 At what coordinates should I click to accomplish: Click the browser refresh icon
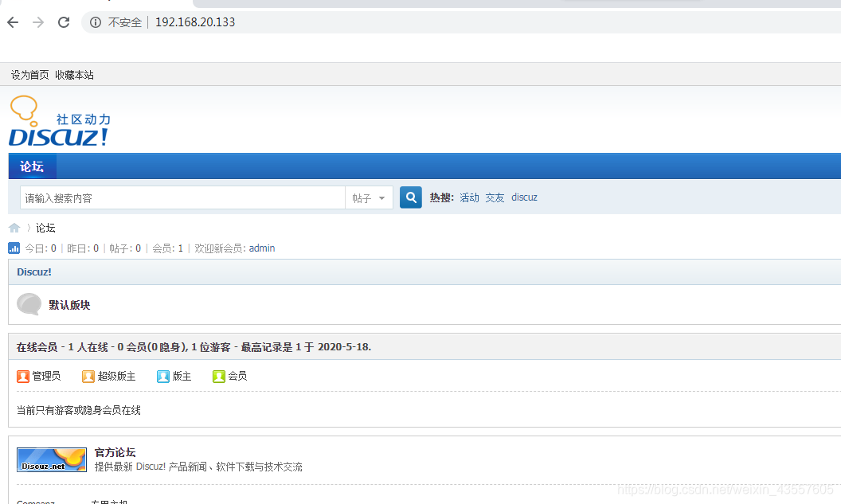(x=64, y=22)
